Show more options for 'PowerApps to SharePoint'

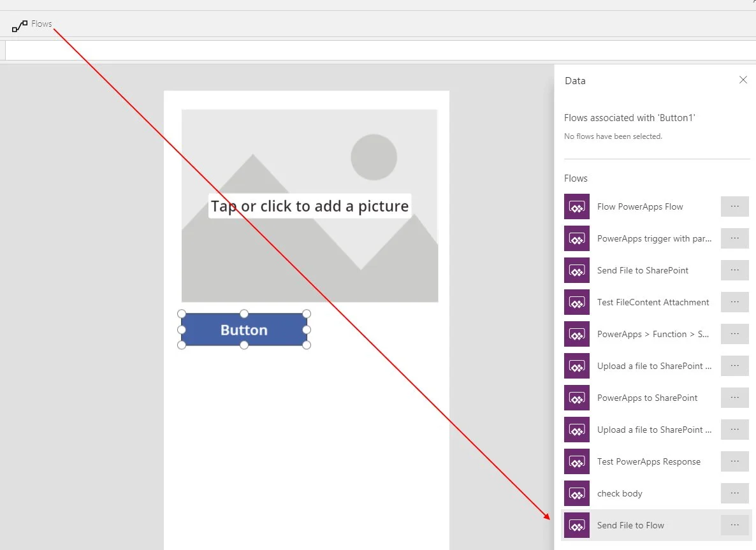pyautogui.click(x=734, y=398)
